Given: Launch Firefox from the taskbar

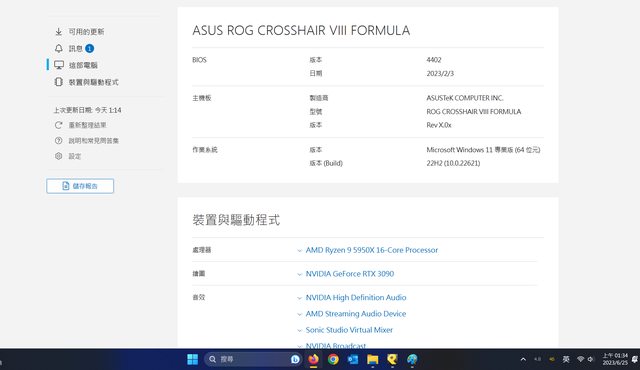Looking at the screenshot, I should 313,359.
